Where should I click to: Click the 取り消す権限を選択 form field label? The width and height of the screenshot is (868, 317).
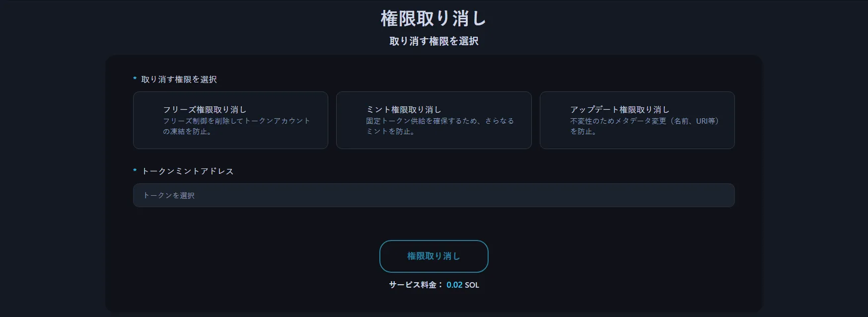[179, 79]
